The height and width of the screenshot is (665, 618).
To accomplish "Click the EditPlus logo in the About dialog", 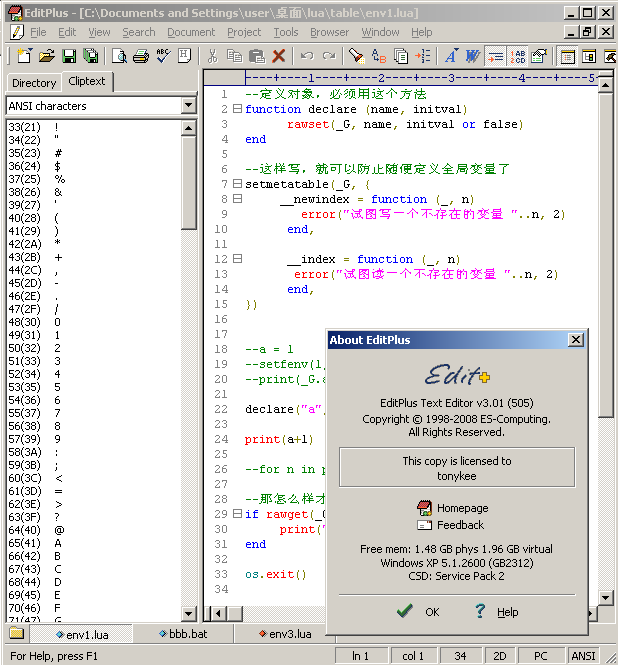I will click(457, 375).
